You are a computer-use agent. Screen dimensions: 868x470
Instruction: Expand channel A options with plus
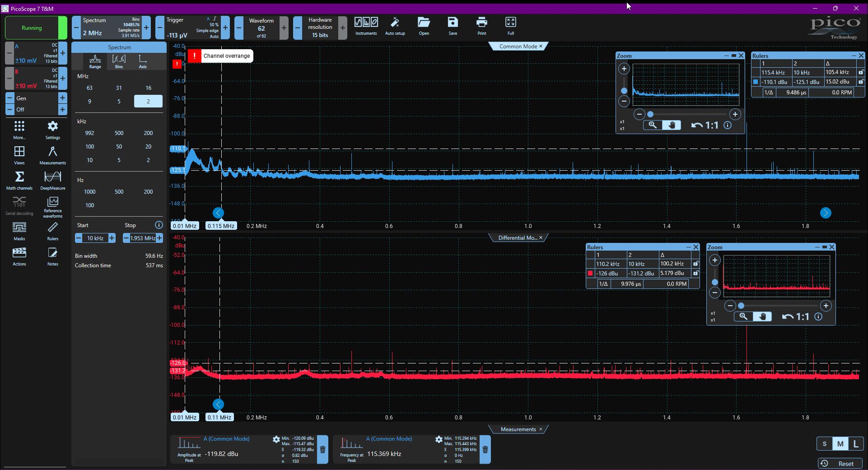[x=63, y=53]
